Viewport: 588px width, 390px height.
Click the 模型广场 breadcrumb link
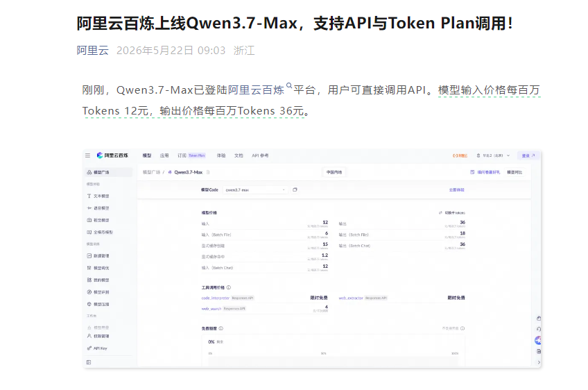point(151,172)
